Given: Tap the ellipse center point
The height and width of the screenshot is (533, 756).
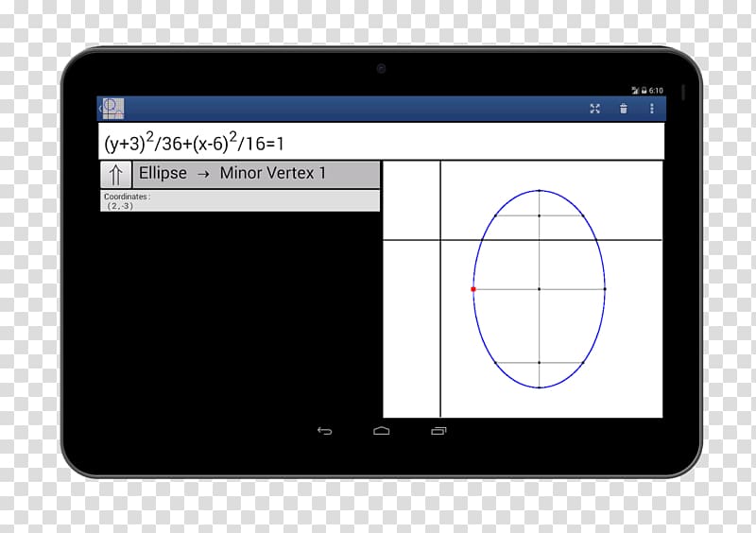Looking at the screenshot, I should [x=539, y=289].
